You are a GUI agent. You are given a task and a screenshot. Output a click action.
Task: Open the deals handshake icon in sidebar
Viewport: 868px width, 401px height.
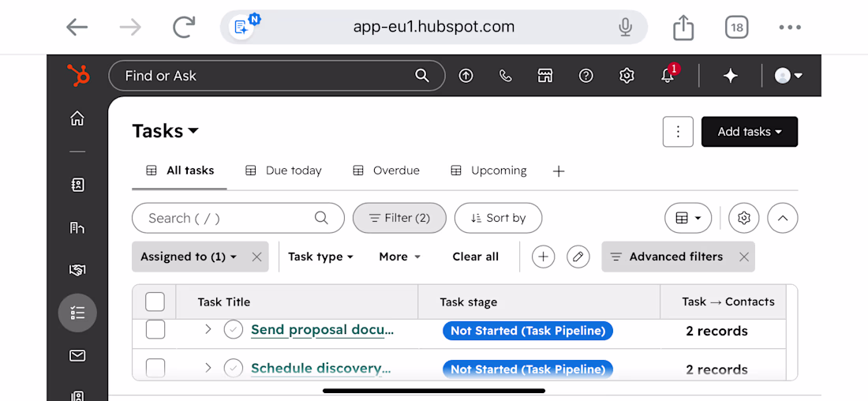[x=77, y=270]
